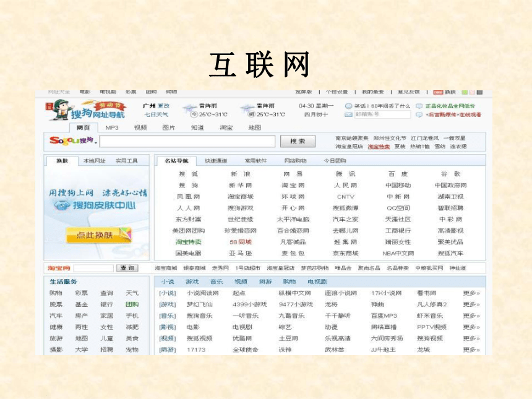The width and height of the screenshot is (532, 399).
Task: Open the 天涯社区 link
Action: click(398, 220)
